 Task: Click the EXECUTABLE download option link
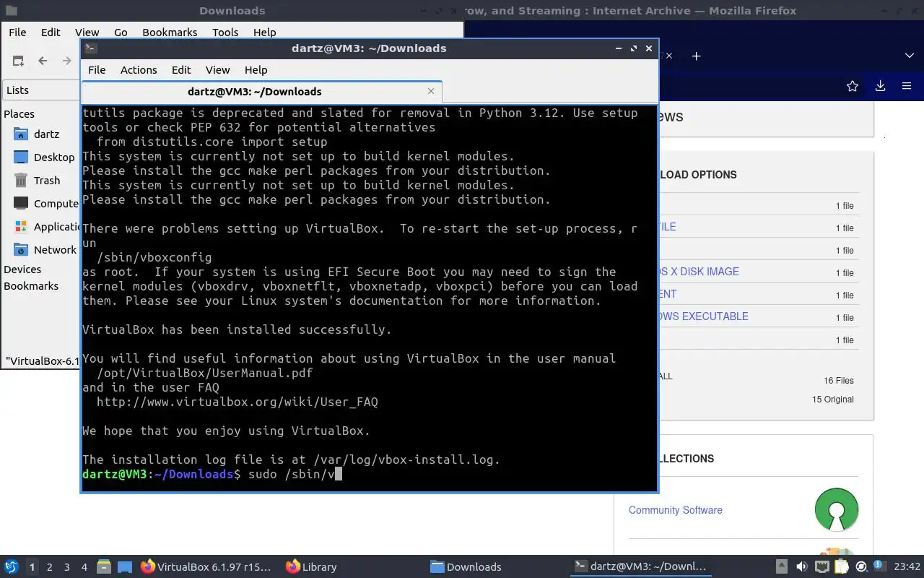(703, 316)
